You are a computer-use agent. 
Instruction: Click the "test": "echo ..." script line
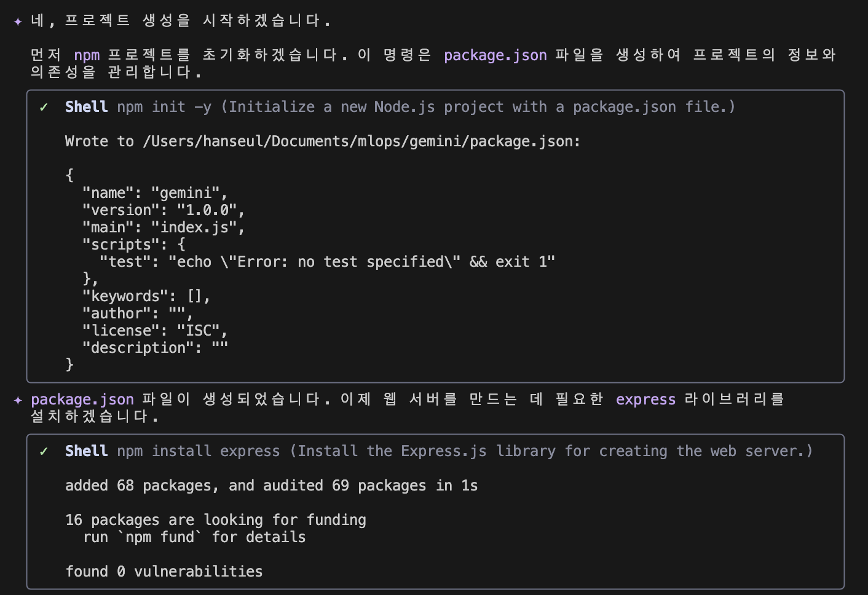coord(327,262)
